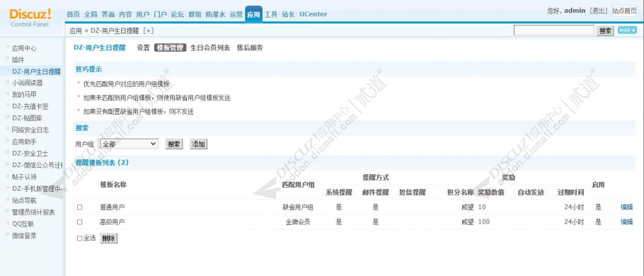Open the 工具 top navigation menu
The width and height of the screenshot is (644, 276).
pyautogui.click(x=270, y=14)
